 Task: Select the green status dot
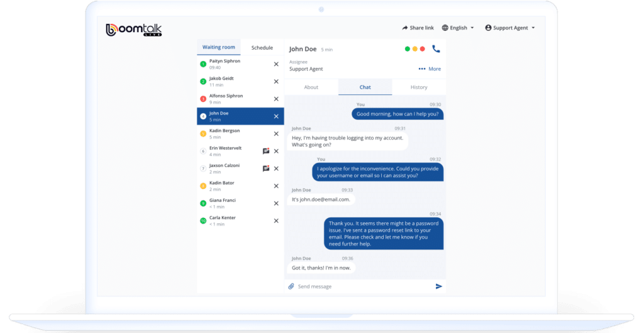click(x=408, y=48)
